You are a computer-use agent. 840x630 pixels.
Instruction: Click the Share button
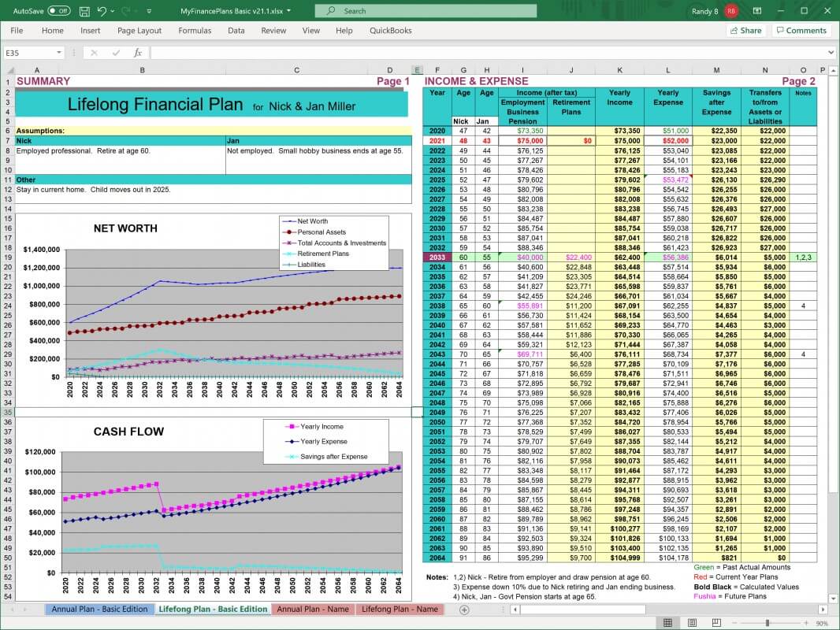(x=745, y=30)
